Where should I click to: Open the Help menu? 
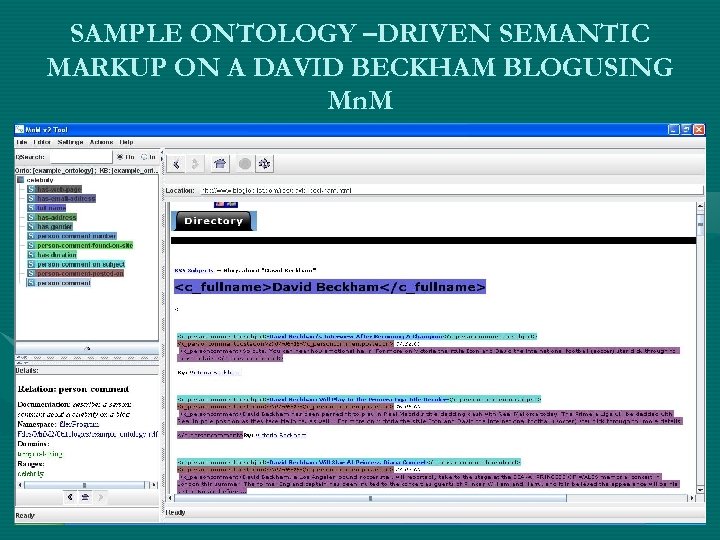126,142
